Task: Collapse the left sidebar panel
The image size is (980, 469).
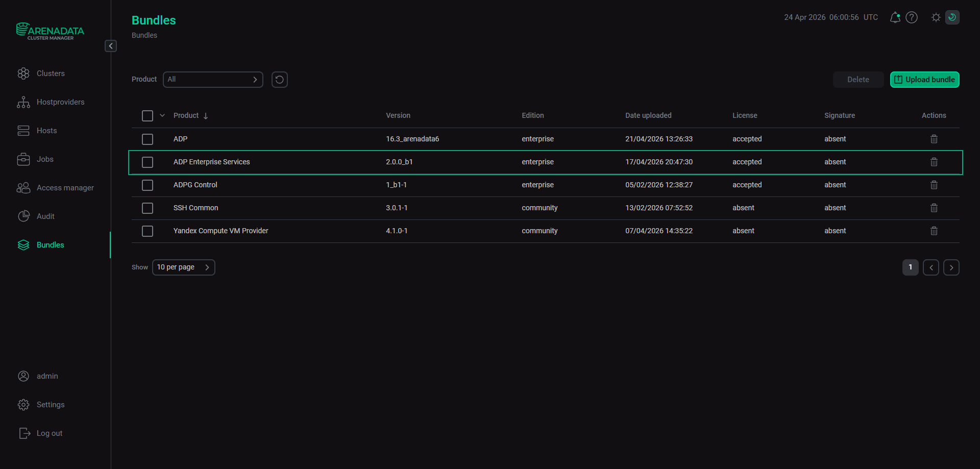Action: (111, 46)
